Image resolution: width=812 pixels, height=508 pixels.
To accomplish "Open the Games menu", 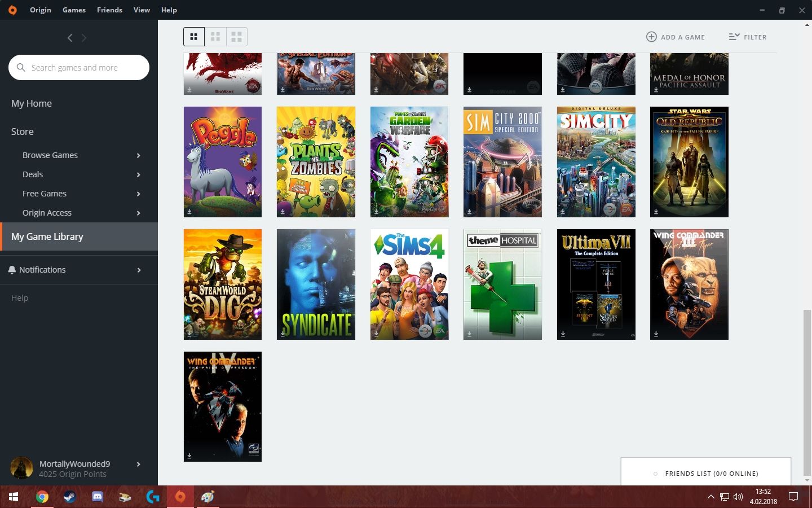I will (x=74, y=10).
